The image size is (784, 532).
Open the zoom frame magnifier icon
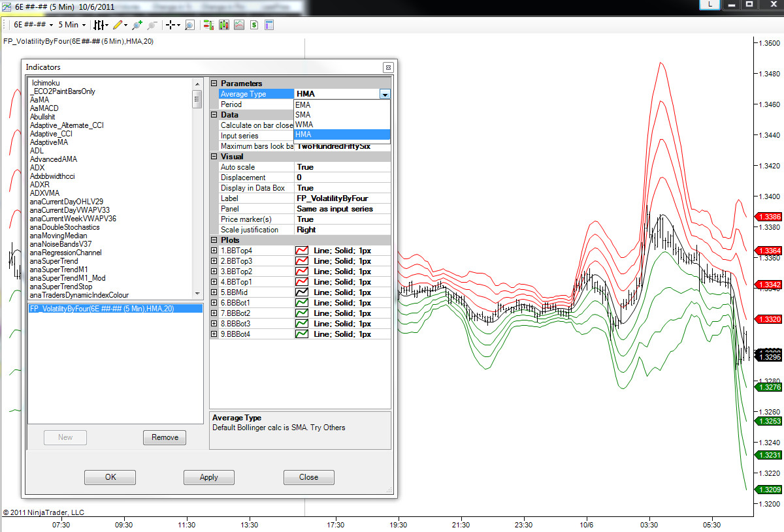189,25
